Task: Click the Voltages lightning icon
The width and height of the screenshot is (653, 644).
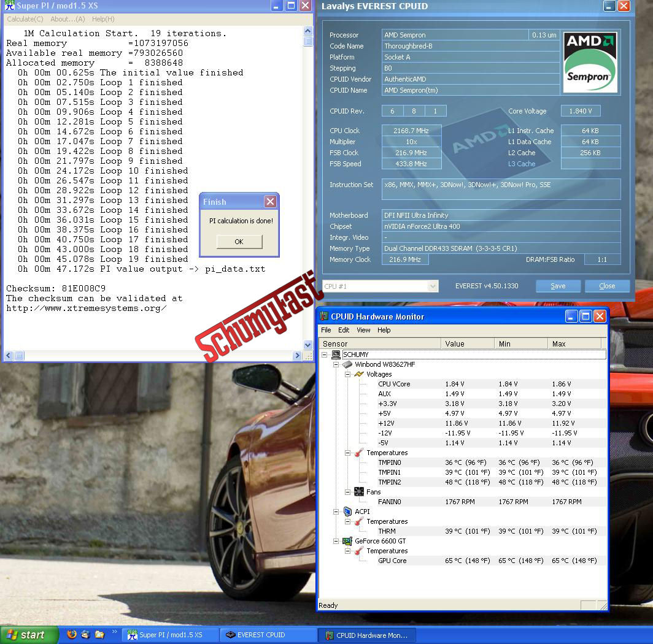Action: [358, 374]
